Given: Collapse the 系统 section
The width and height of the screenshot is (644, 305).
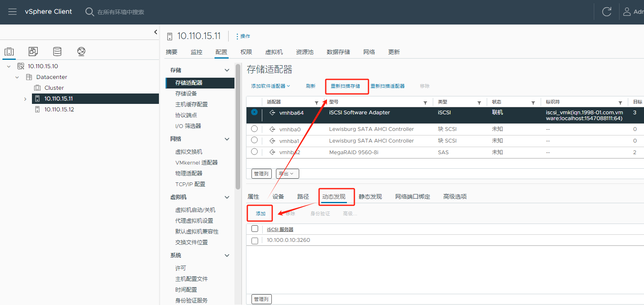Looking at the screenshot, I should 227,256.
